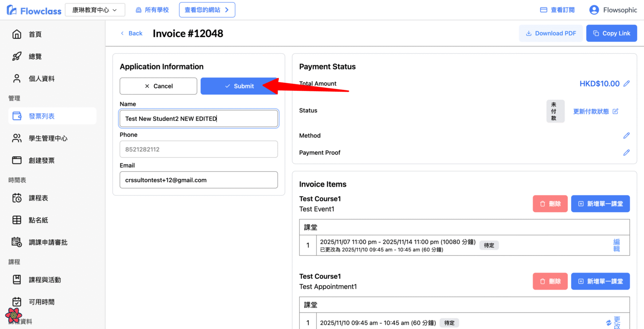Click the Flowclass logo
This screenshot has height=329, width=644.
point(34,10)
